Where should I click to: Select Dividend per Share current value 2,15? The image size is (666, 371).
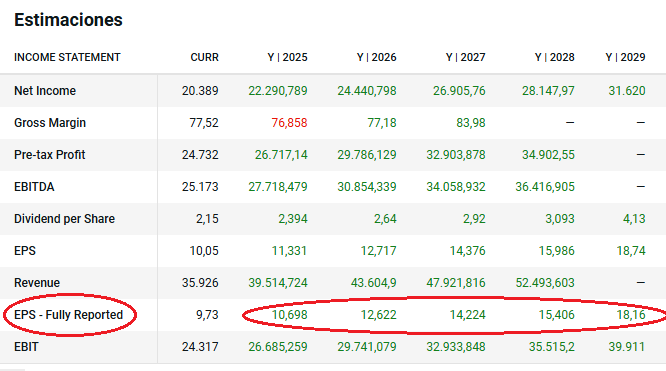pos(207,219)
